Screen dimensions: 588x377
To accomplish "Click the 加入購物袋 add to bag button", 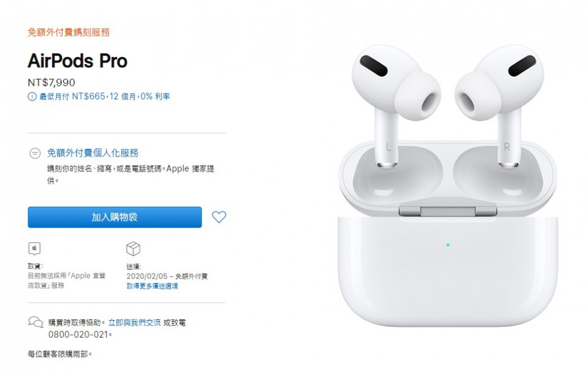I will (x=115, y=217).
